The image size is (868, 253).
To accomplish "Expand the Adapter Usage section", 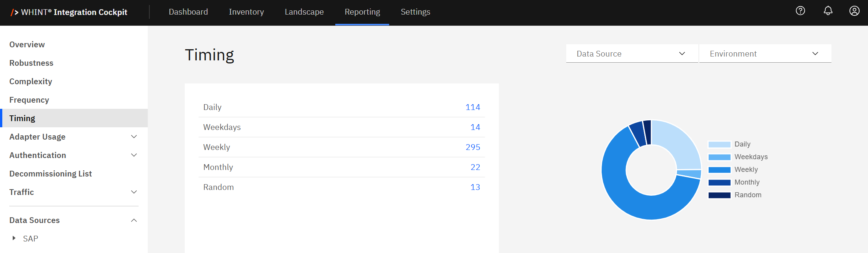I will click(134, 137).
